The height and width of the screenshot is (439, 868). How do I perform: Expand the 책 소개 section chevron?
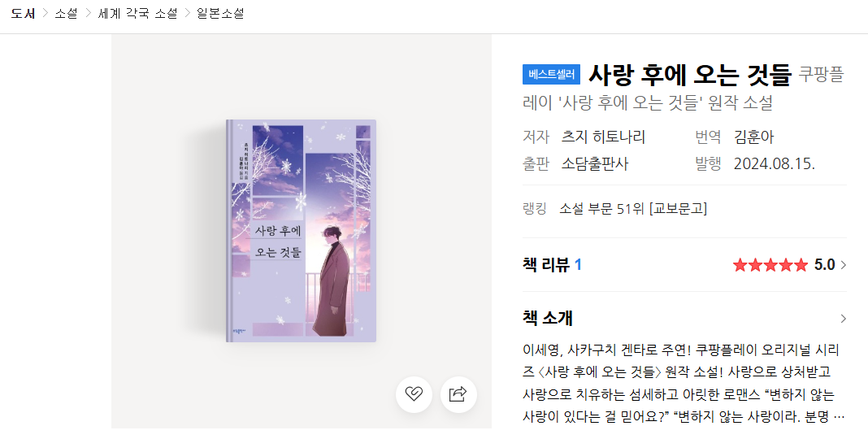pyautogui.click(x=843, y=319)
